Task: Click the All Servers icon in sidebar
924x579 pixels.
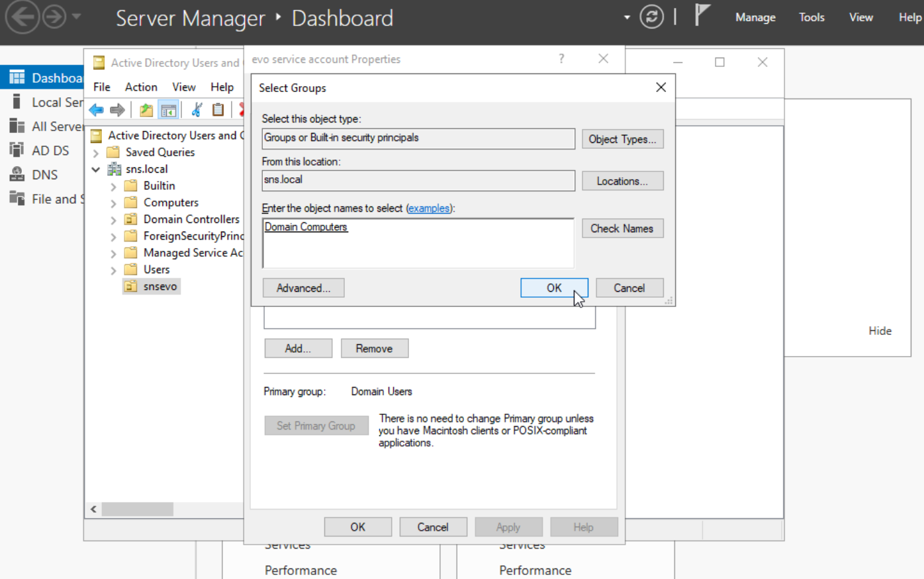Action: click(x=17, y=126)
